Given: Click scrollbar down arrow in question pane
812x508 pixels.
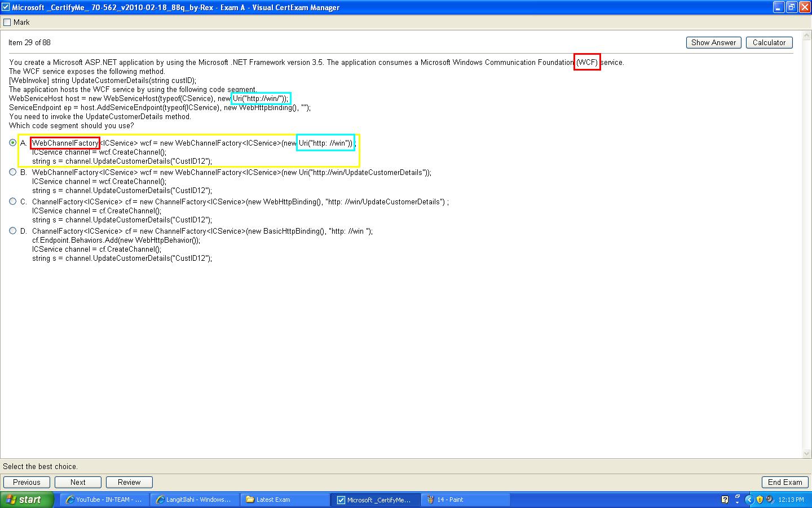Looking at the screenshot, I should 807,453.
